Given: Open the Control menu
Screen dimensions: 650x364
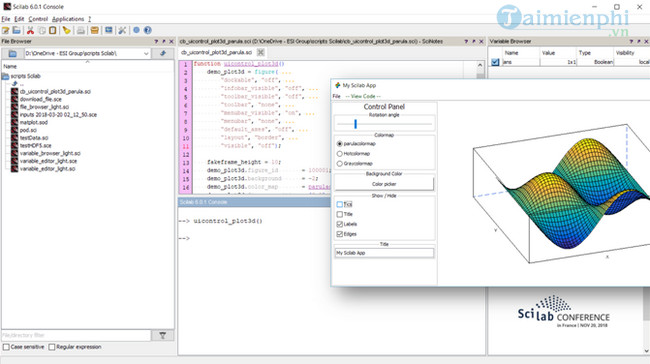Looking at the screenshot, I should (x=38, y=19).
